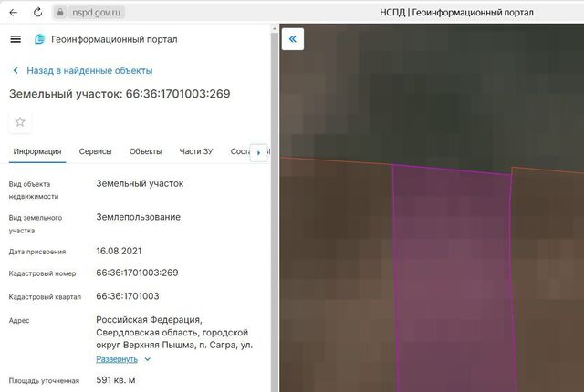Add the parcel to favorites with star

20,122
